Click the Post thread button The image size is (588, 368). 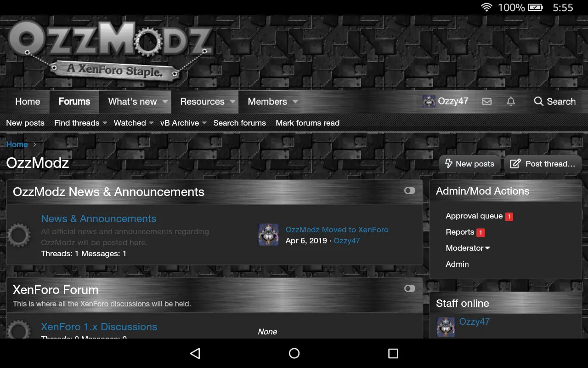coord(543,164)
